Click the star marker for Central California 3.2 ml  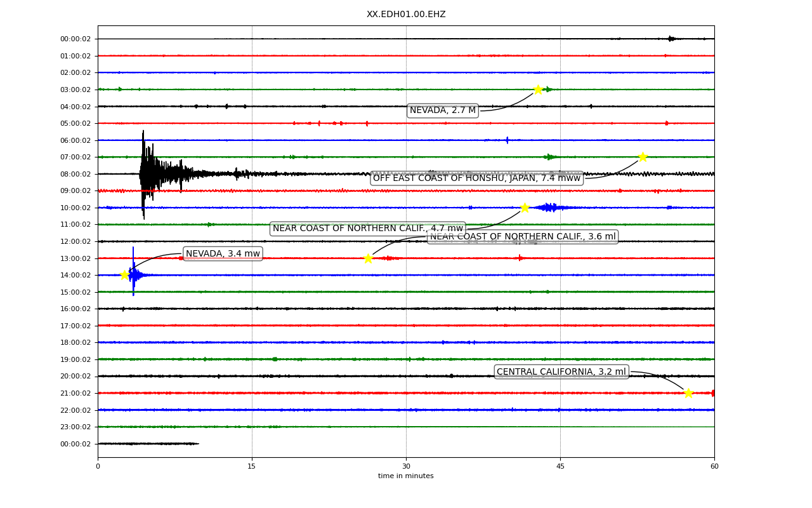click(x=688, y=393)
